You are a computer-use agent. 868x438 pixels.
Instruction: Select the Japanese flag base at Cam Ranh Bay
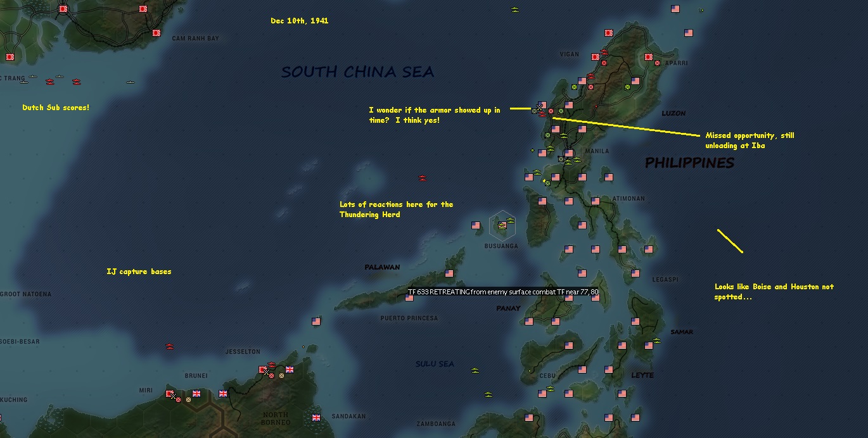156,33
